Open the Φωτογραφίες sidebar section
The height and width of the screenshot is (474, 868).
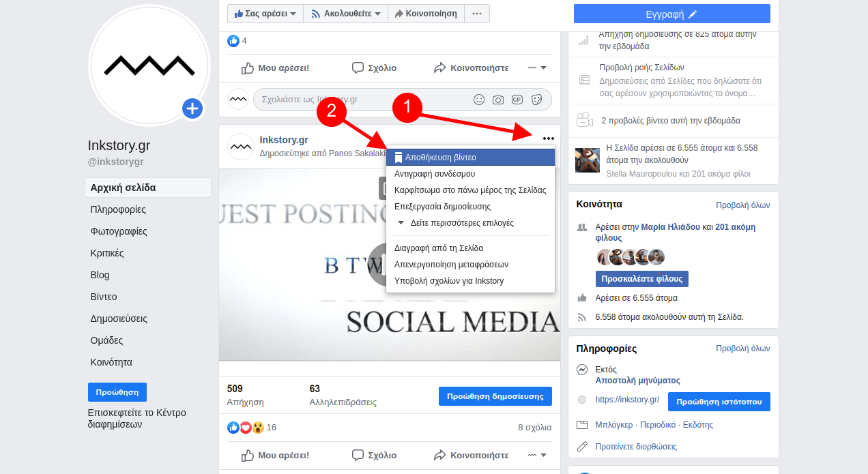[x=118, y=231]
